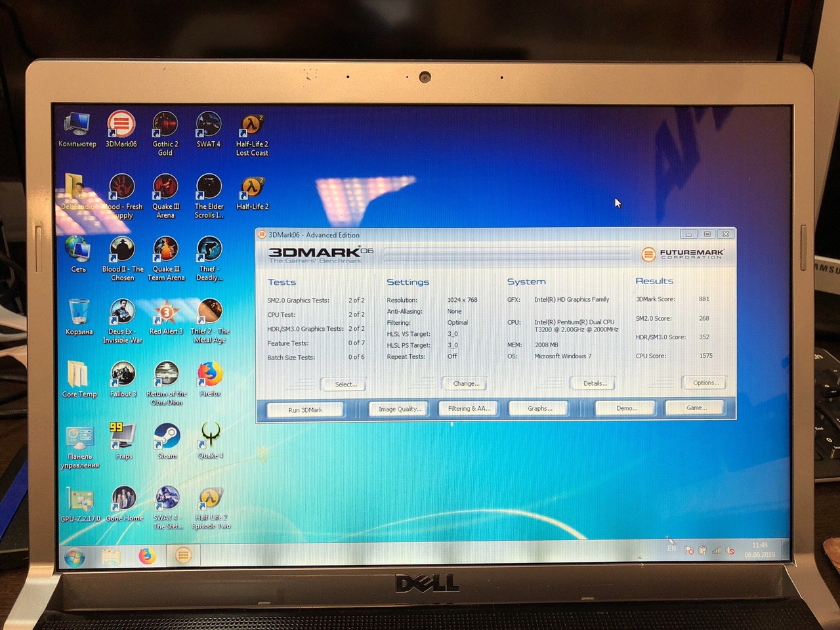Select the Quake 4 desktop shortcut
The image size is (840, 630).
(211, 441)
